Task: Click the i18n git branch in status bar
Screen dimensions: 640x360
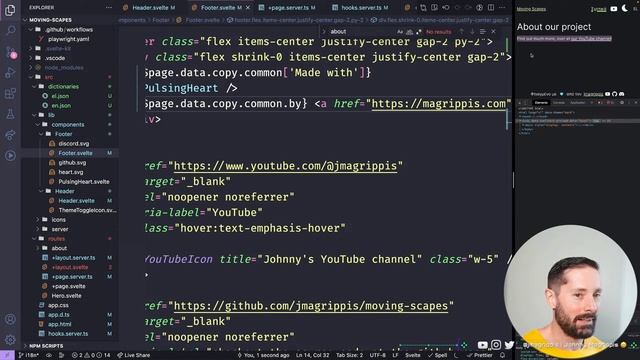Action: [28, 356]
